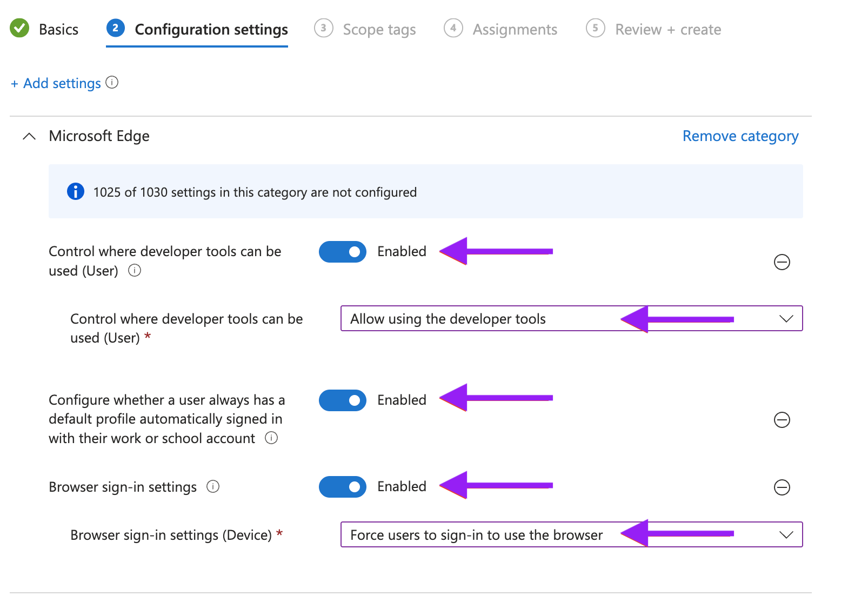Viewport: 868px width, 616px height.
Task: Remove Browser sign-in settings with minus icon
Action: tap(782, 487)
